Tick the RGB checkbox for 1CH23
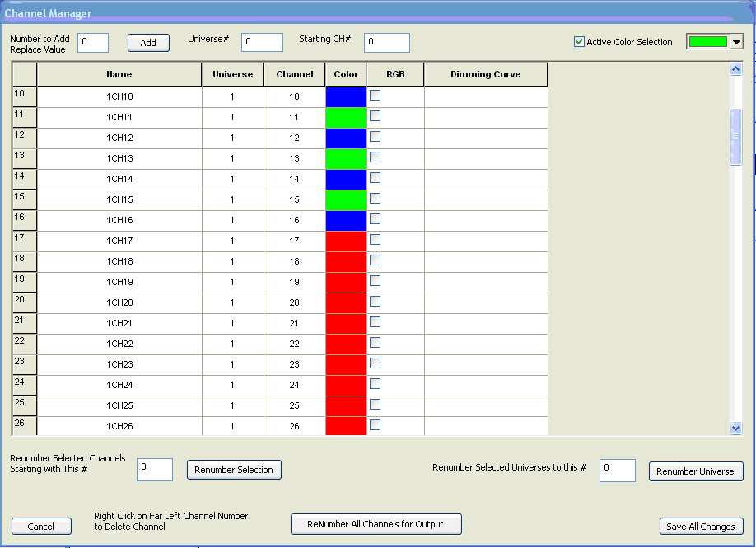 click(x=375, y=363)
